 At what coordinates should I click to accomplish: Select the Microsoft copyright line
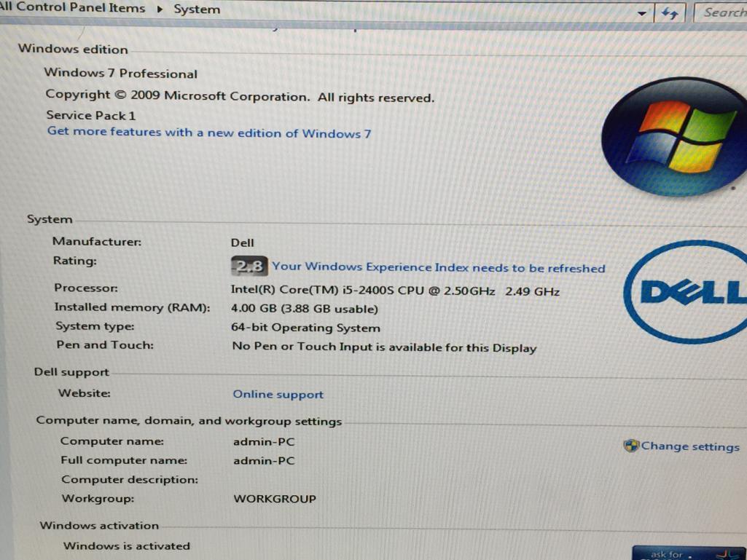(240, 95)
